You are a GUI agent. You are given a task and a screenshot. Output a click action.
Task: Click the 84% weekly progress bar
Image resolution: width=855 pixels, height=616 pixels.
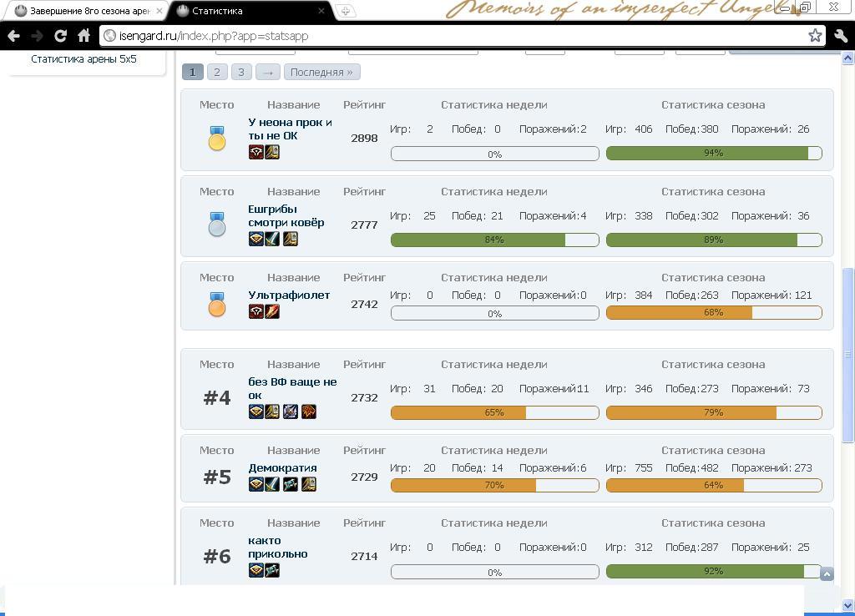(x=494, y=240)
